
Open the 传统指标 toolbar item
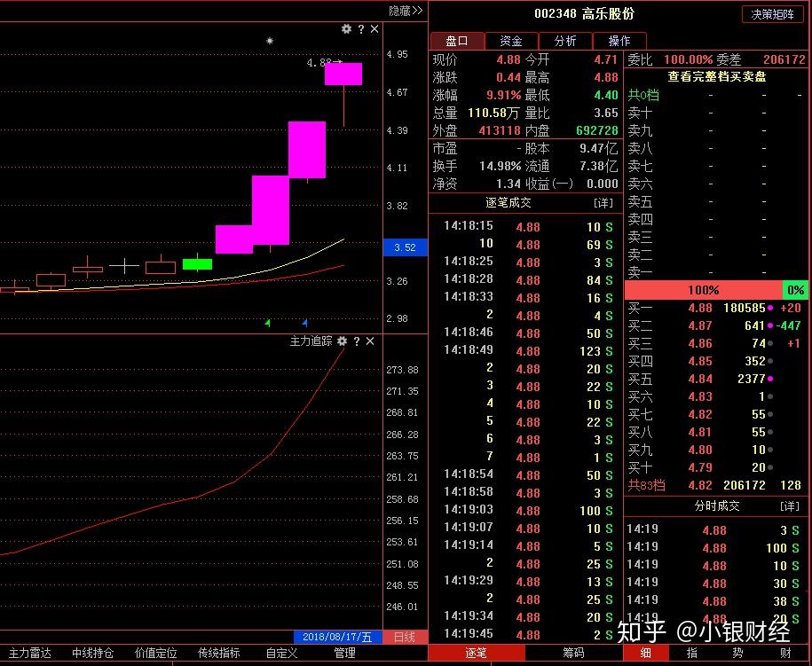tap(218, 654)
